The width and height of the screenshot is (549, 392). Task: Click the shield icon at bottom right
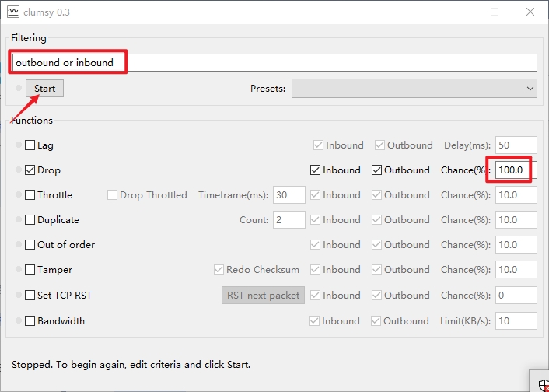[x=541, y=383]
